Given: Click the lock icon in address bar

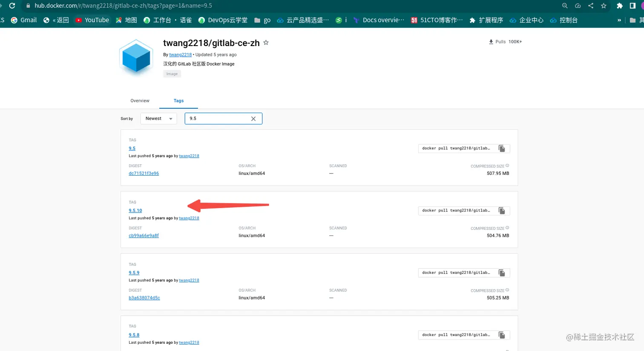Looking at the screenshot, I should pos(28,6).
